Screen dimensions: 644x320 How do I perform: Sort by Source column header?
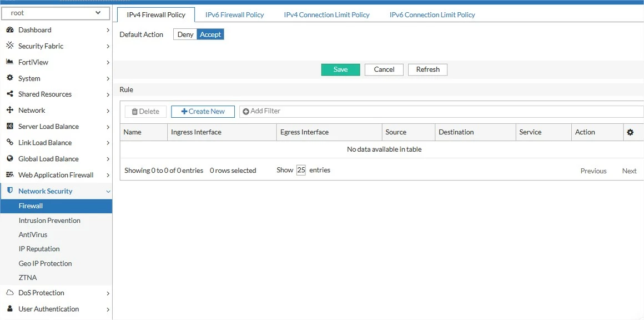coord(408,132)
